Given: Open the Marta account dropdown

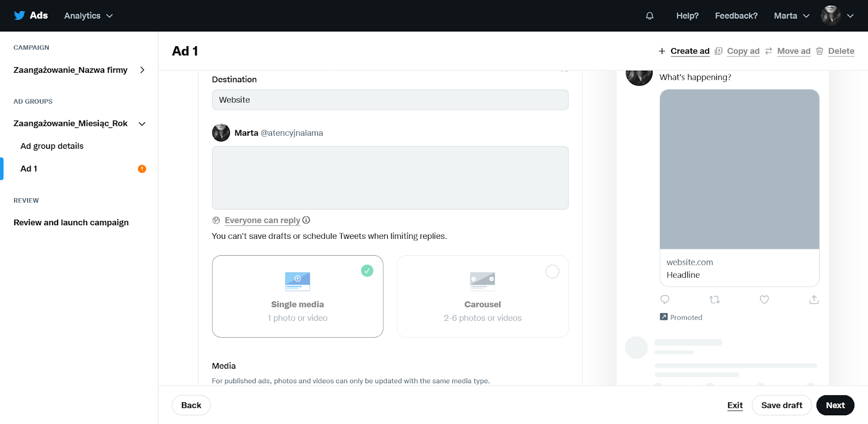Looking at the screenshot, I should 792,16.
